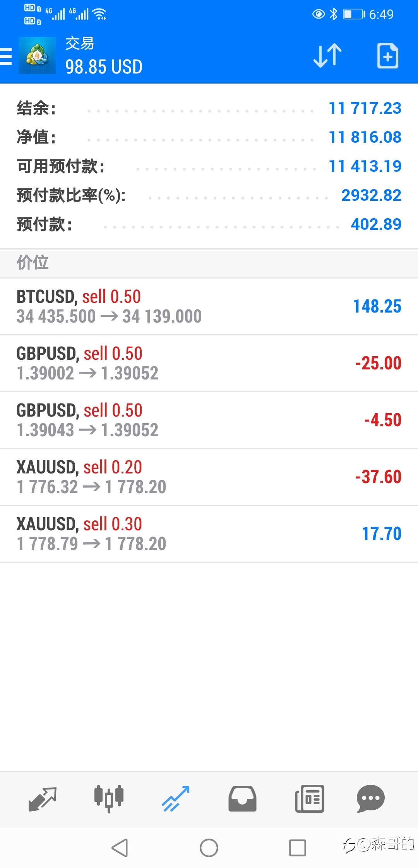Image resolution: width=418 pixels, height=868 pixels.
Task: Open the hamburger side menu
Action: tap(5, 56)
